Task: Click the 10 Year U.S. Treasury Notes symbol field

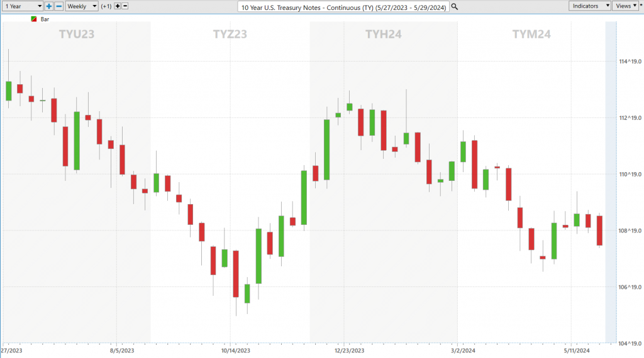Action: pos(343,7)
